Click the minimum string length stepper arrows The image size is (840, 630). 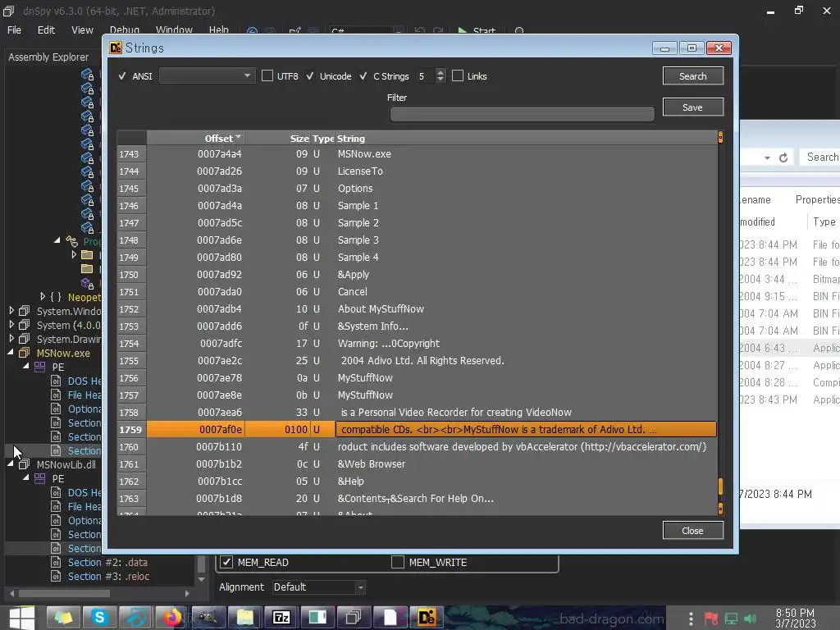pos(441,75)
